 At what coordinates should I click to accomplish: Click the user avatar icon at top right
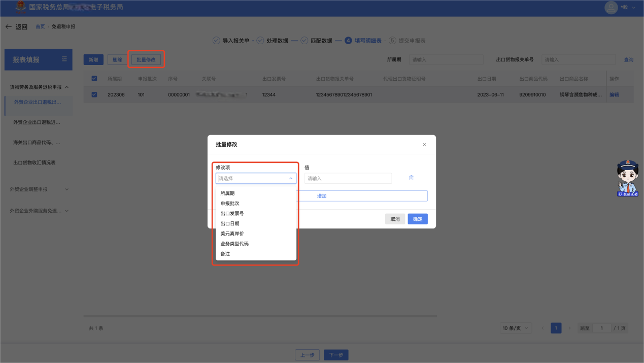(611, 8)
